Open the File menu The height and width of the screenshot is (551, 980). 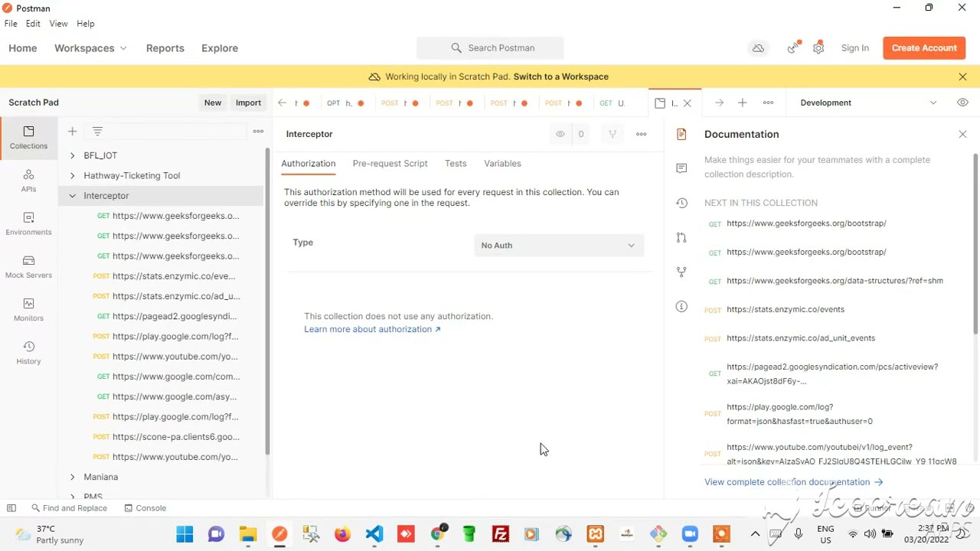pyautogui.click(x=11, y=24)
